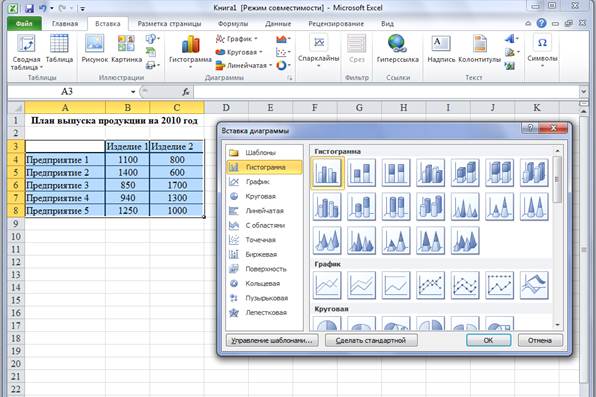Viewport: 596px width, 397px height.
Task: Select Гистограмма in the chart type list
Action: [264, 167]
